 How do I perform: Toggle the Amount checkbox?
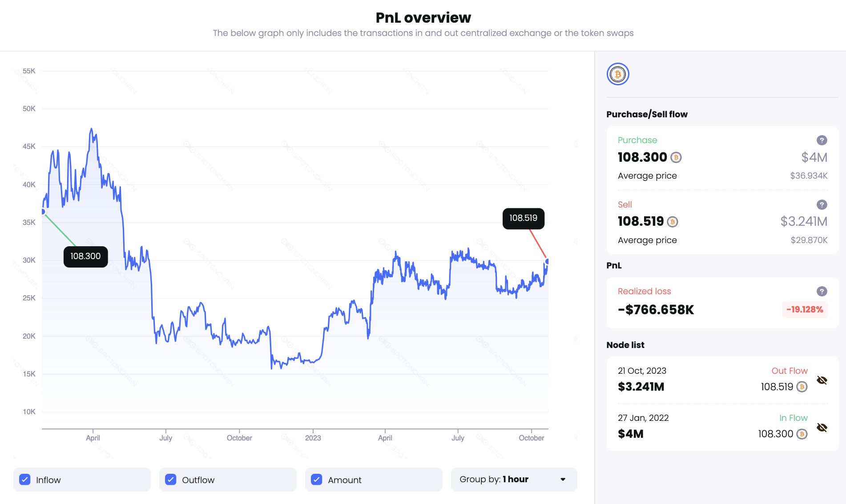pos(317,480)
